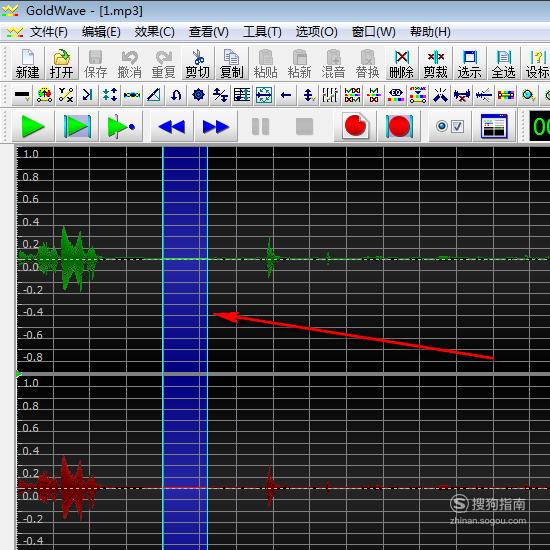Click the 选示 (View Selection) button

[469, 64]
